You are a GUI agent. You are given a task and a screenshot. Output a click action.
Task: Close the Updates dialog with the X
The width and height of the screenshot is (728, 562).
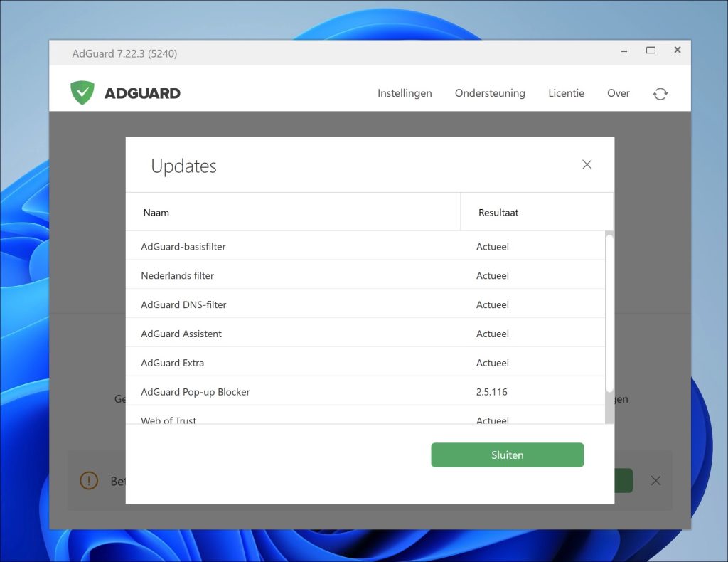587,164
